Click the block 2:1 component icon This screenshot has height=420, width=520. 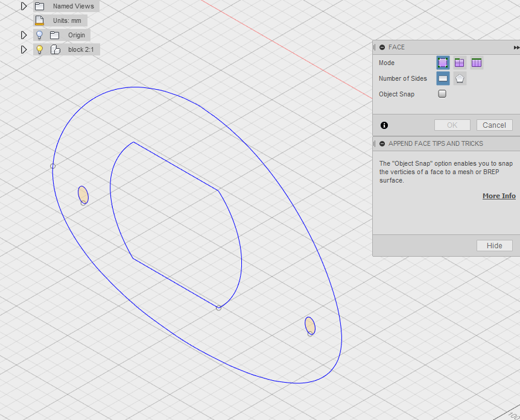point(55,49)
